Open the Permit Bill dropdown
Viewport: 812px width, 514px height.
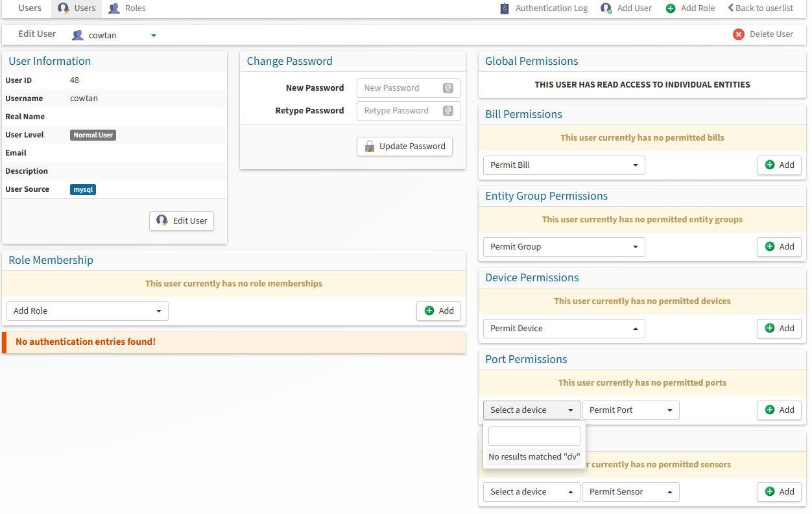(x=564, y=165)
